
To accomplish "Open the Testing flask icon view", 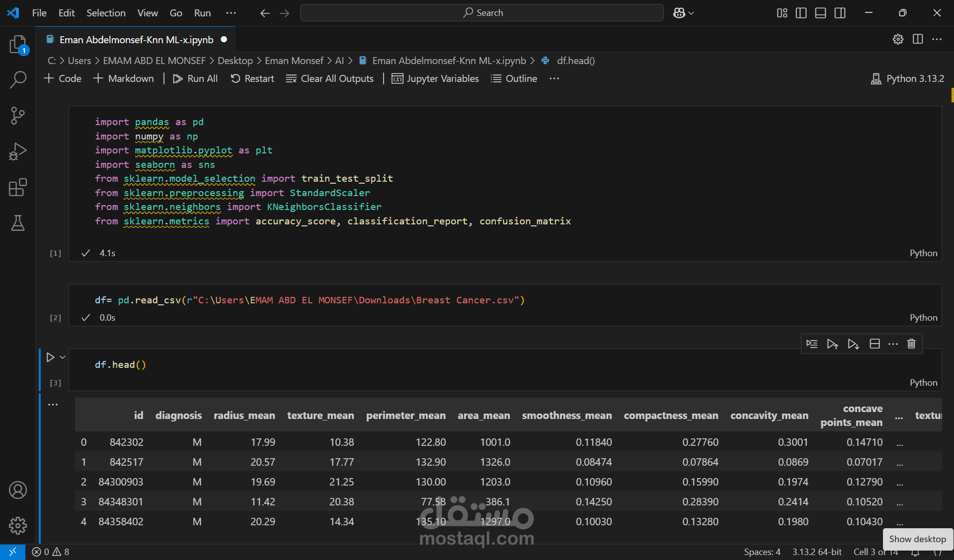I will click(x=18, y=223).
